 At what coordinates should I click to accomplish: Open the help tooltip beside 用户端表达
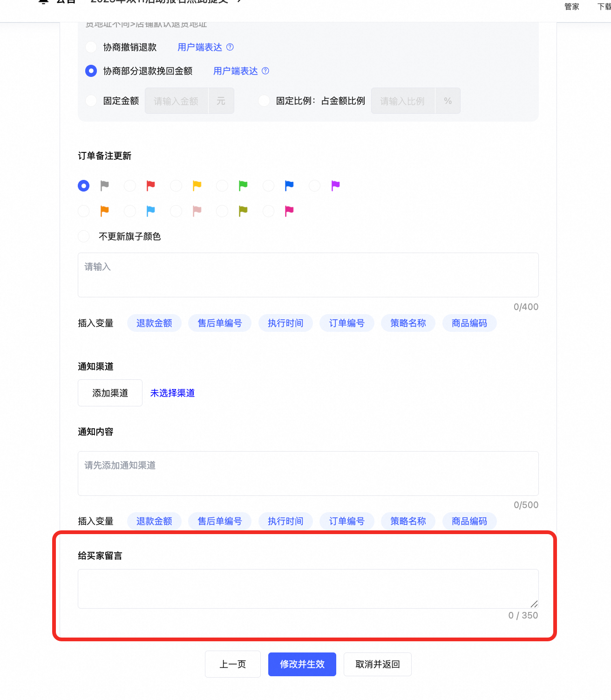[230, 47]
